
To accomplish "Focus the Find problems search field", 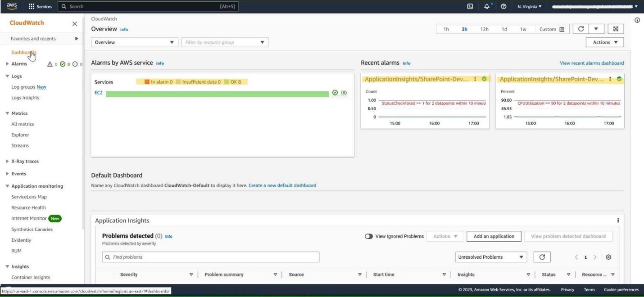I will coord(211,257).
